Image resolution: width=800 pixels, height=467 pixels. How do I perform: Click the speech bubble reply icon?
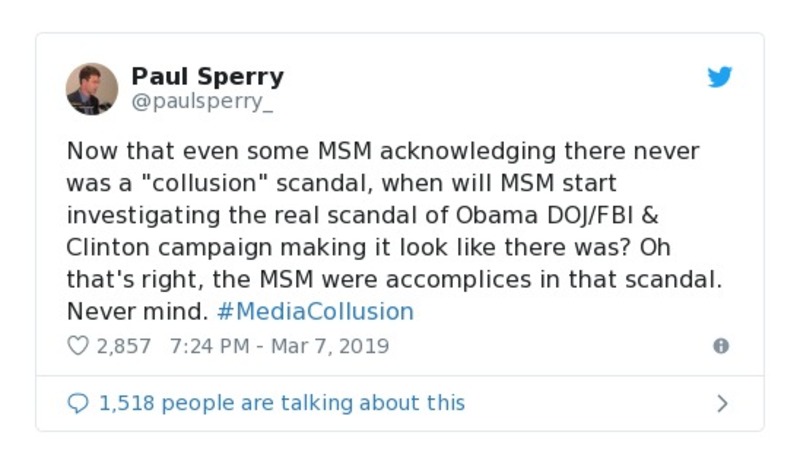click(78, 403)
